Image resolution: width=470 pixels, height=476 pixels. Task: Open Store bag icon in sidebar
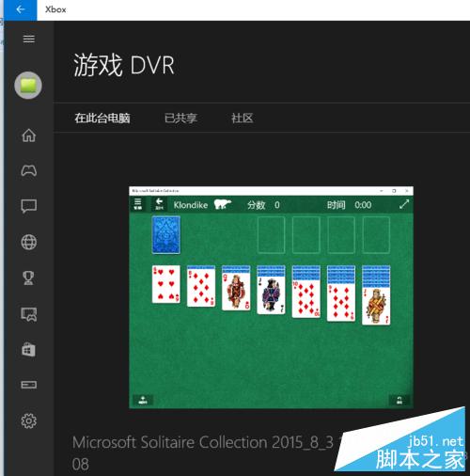[x=29, y=349]
